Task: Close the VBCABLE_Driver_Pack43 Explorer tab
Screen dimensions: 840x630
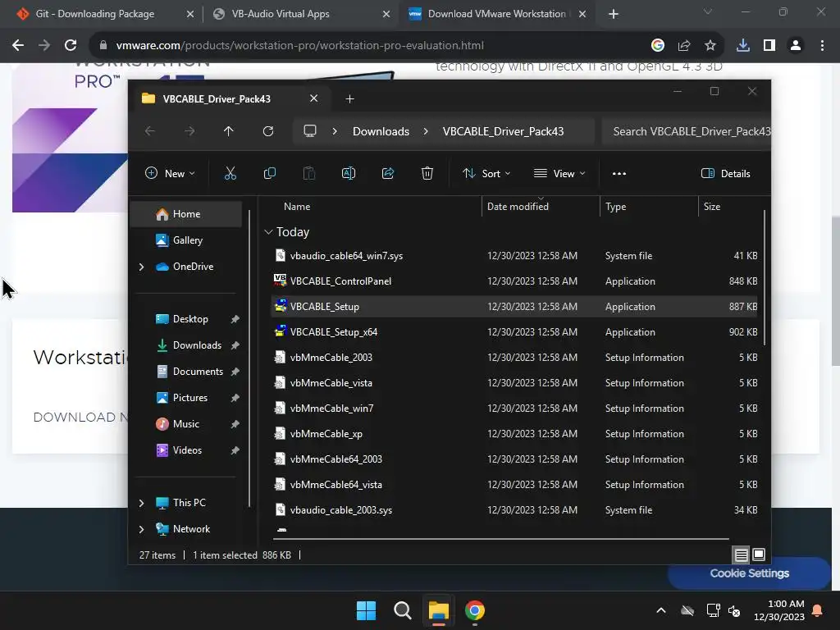Action: click(x=314, y=98)
